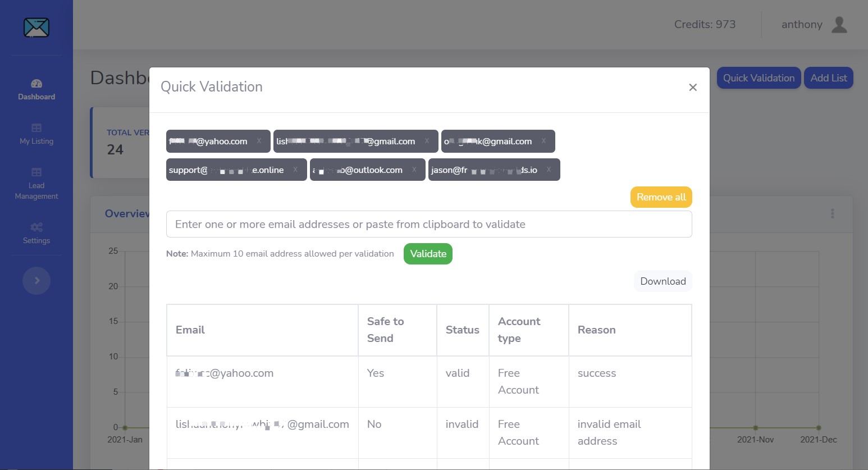Click the Remove all button
Viewport: 868px width, 470px height.
coord(661,197)
